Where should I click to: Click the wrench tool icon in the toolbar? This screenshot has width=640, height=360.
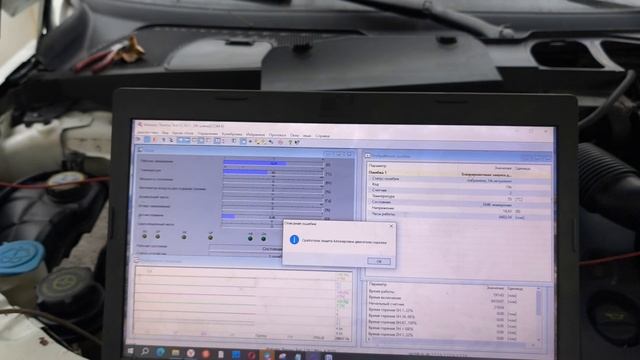pos(271,142)
